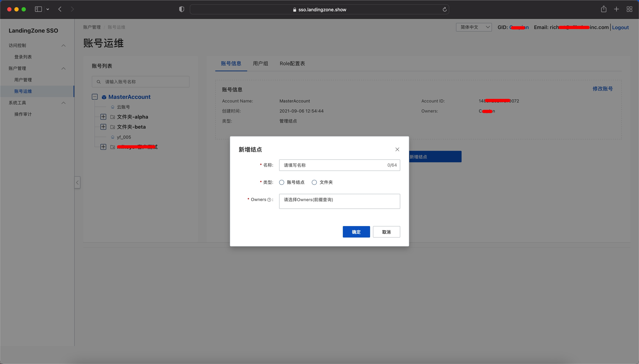Switch to the Role配置表 tab

292,63
